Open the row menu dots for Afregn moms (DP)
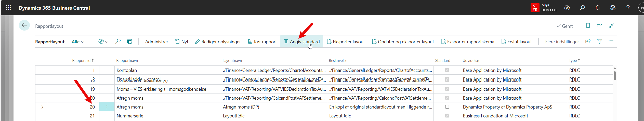The height and width of the screenshot is (121, 644). pos(107,107)
